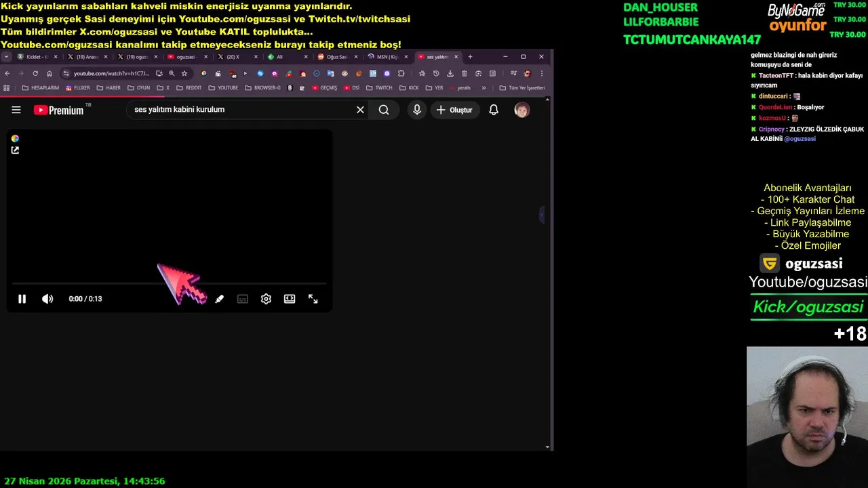This screenshot has height=488, width=868.
Task: Go to browser home page
Action: pos(50,73)
